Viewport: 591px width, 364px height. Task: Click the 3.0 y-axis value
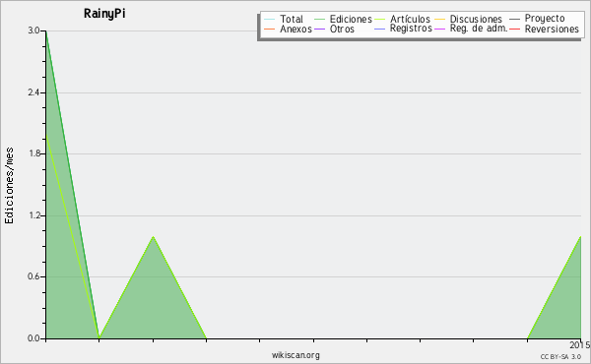click(x=33, y=30)
